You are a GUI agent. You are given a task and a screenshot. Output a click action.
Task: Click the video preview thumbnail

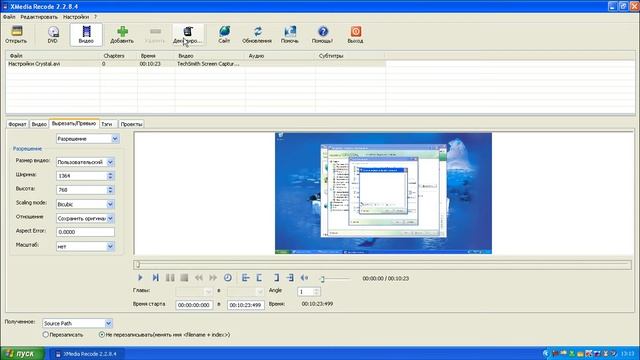click(383, 193)
